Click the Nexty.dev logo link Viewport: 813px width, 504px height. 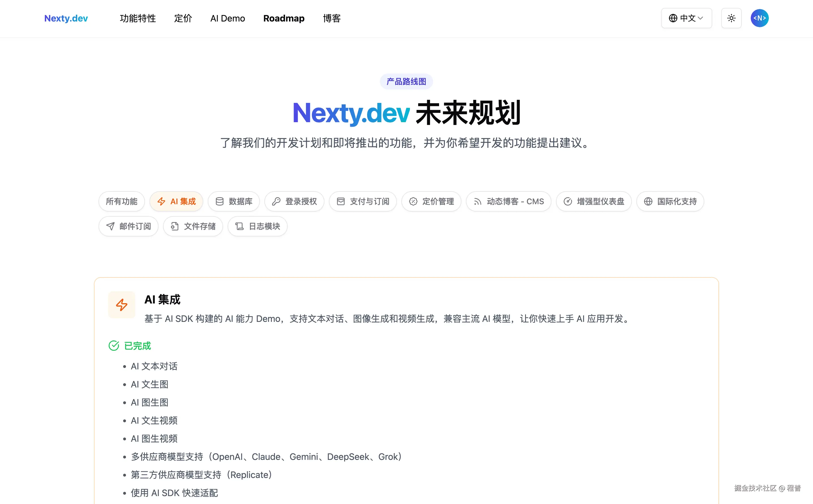(66, 18)
